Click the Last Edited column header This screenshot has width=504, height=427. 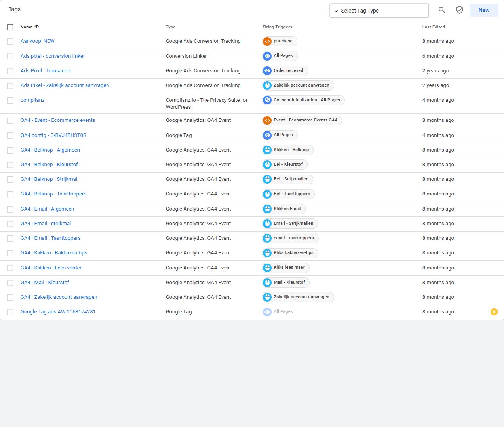pyautogui.click(x=434, y=27)
